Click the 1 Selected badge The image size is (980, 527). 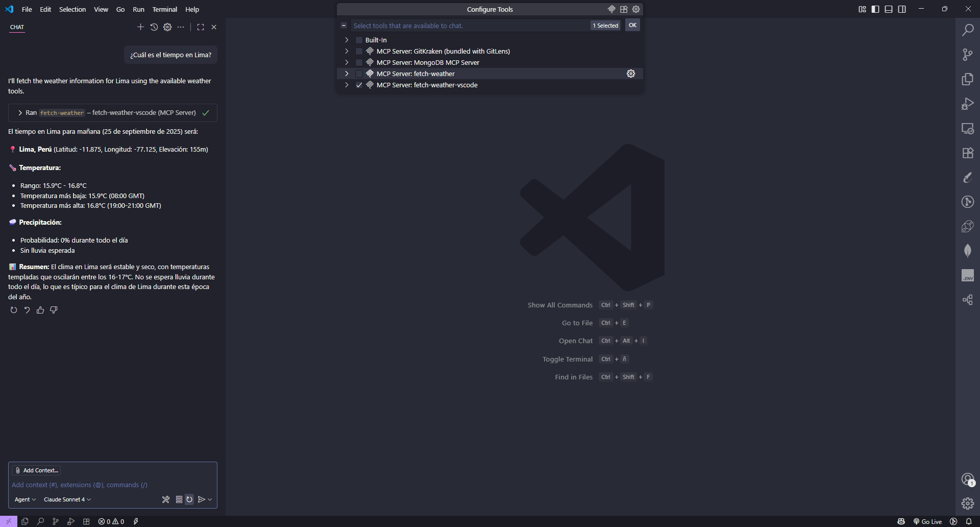605,26
